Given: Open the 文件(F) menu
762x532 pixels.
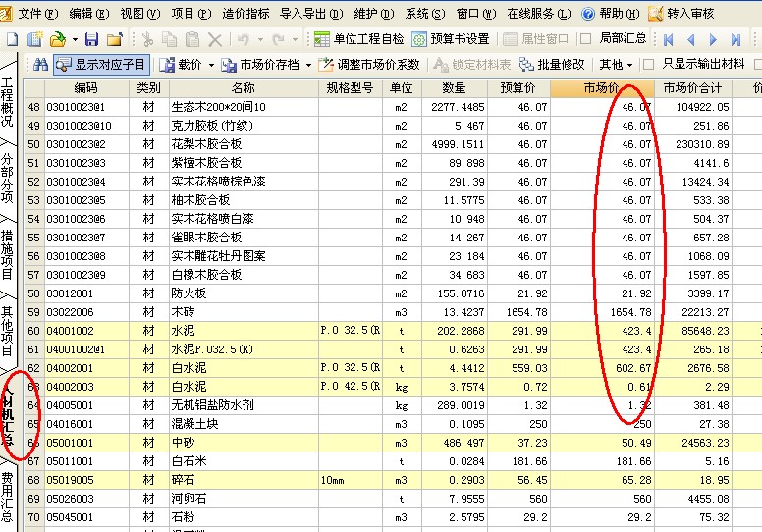Looking at the screenshot, I should tap(38, 14).
